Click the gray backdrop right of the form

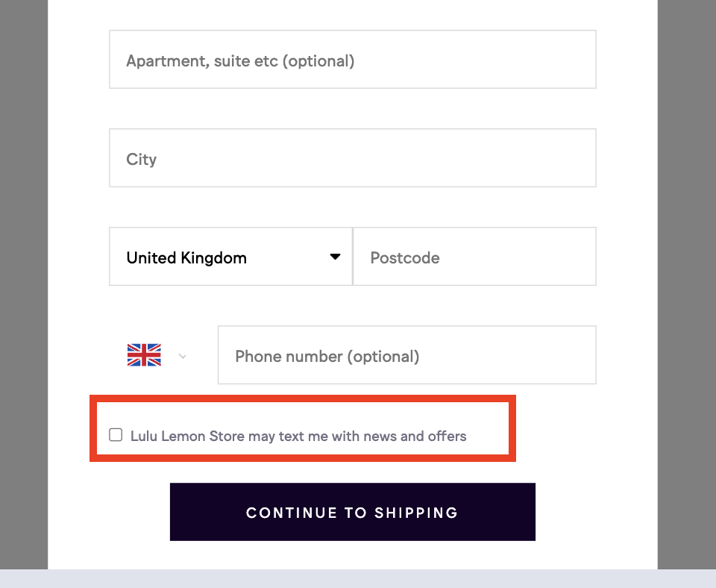click(x=686, y=284)
